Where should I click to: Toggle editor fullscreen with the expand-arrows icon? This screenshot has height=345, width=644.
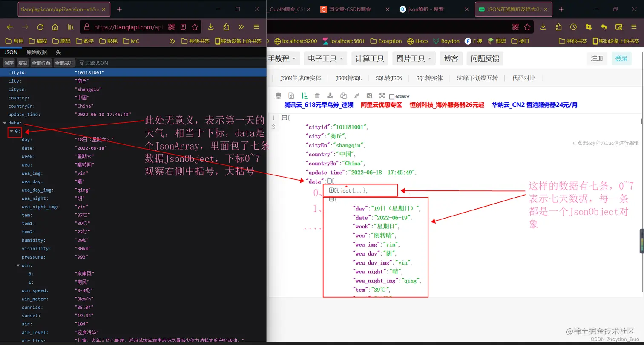(x=383, y=96)
